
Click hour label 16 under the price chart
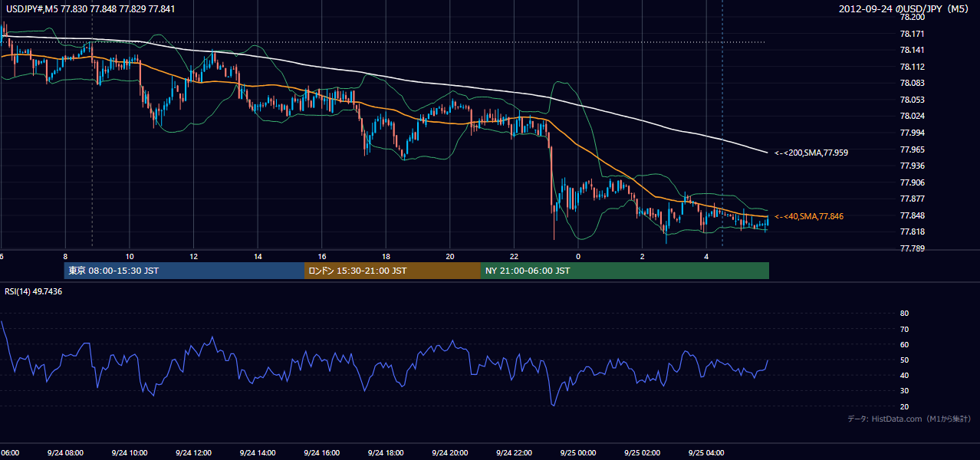[x=322, y=256]
